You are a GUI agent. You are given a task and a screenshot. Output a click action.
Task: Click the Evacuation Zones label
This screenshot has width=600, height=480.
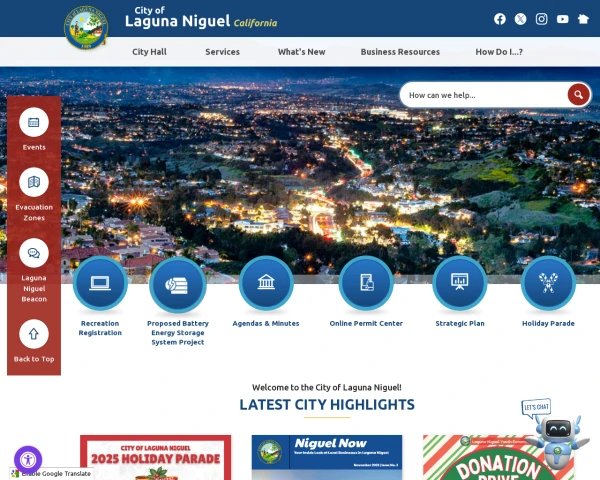pyautogui.click(x=34, y=212)
